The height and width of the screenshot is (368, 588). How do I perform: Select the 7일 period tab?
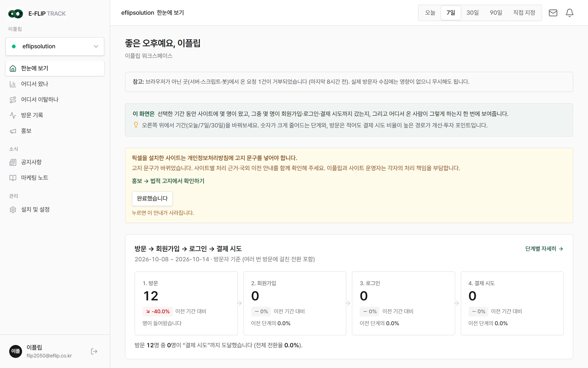pyautogui.click(x=451, y=13)
